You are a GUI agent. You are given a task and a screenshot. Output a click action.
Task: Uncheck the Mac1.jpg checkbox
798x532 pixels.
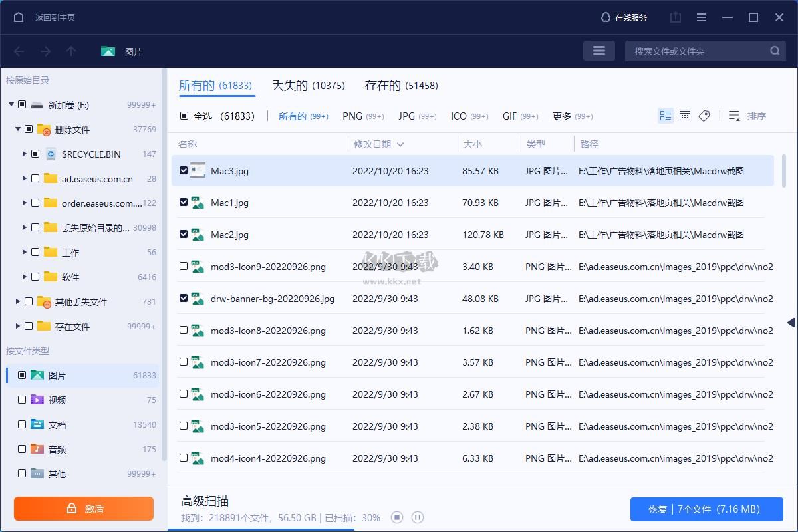tap(184, 202)
